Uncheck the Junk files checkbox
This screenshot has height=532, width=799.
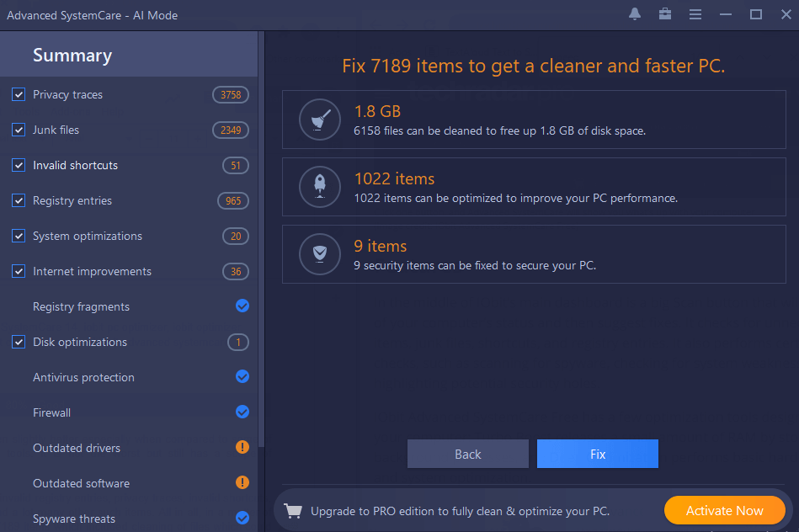[19, 130]
